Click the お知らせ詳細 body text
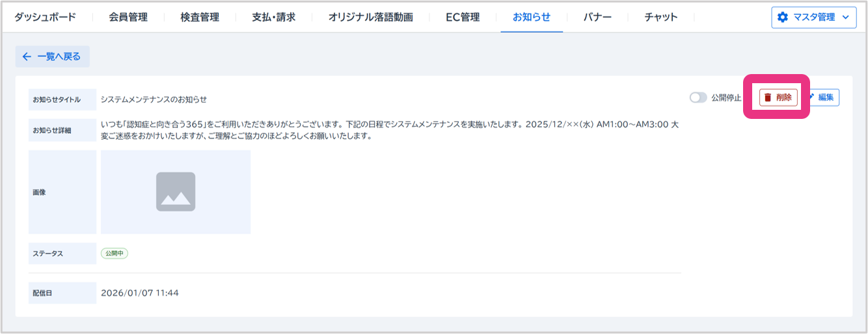Viewport: 868px width, 334px height. click(390, 130)
